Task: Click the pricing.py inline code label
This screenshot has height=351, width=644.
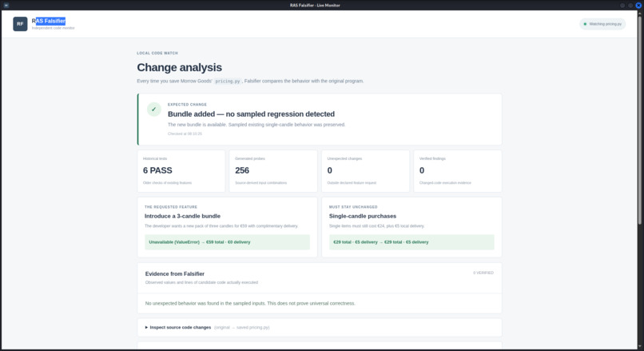Action: click(x=228, y=81)
